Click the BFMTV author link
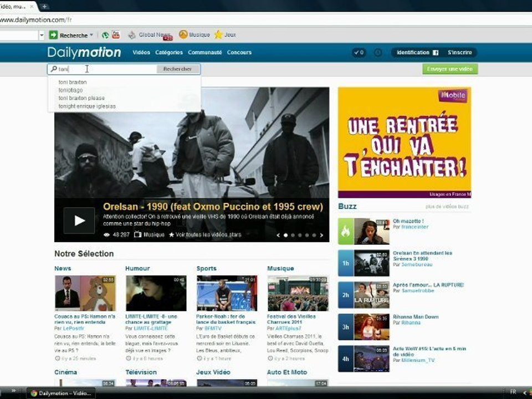This screenshot has height=399, width=532. [x=213, y=329]
